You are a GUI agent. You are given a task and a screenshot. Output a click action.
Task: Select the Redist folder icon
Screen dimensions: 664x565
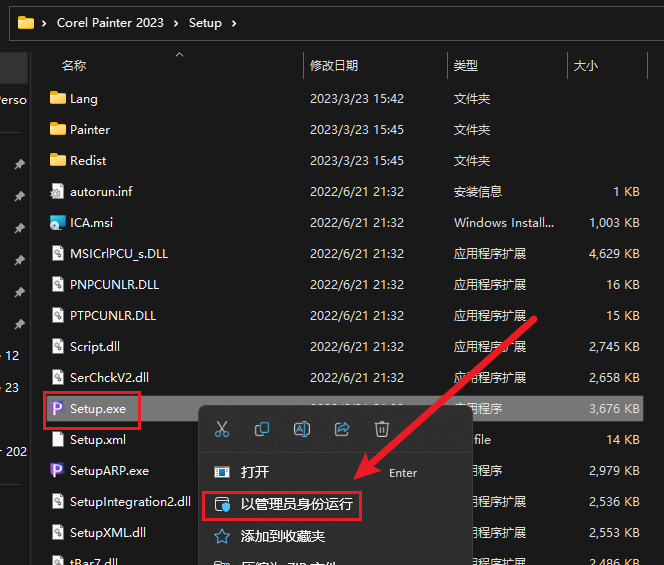tap(58, 160)
